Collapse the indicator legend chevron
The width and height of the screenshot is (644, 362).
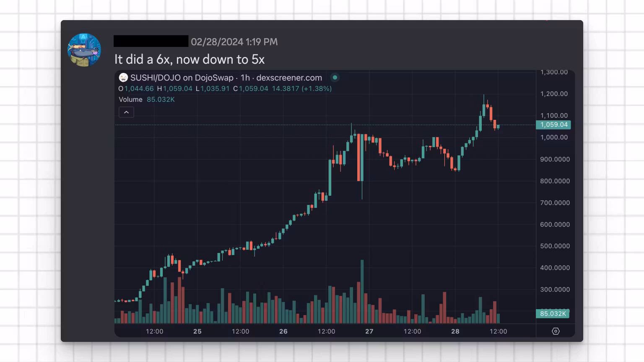coord(126,112)
